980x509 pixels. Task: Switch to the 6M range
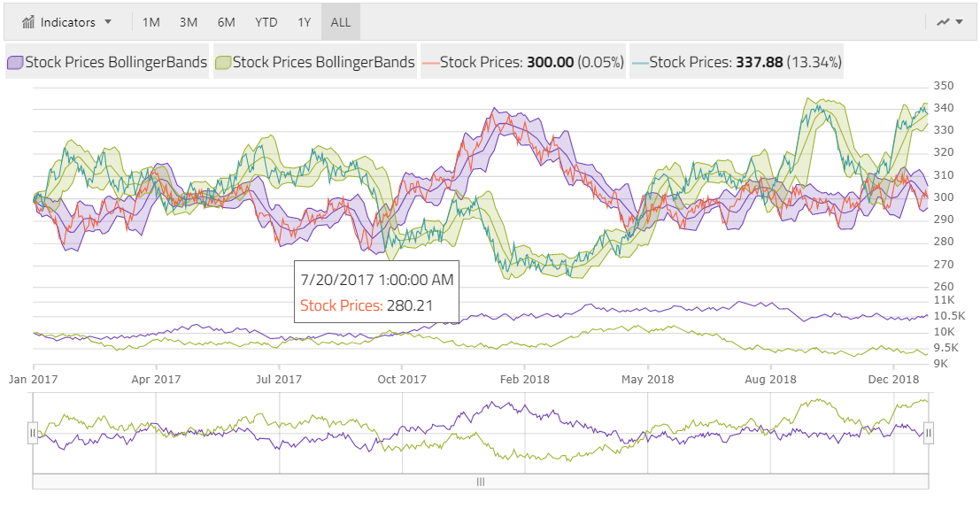227,22
